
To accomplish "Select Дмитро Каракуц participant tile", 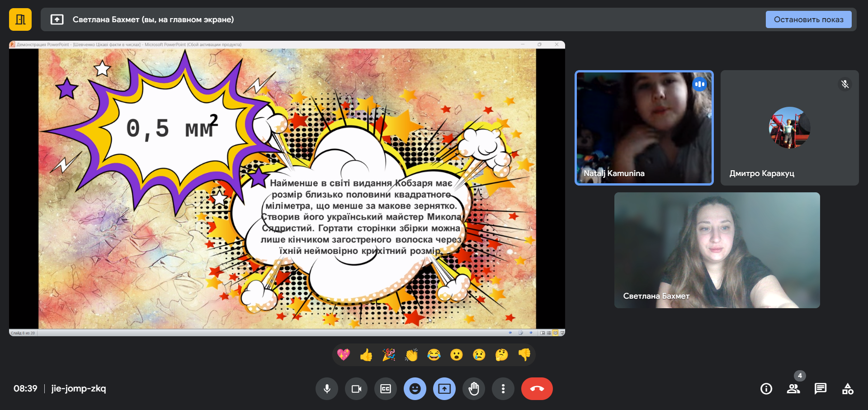I will tap(789, 128).
